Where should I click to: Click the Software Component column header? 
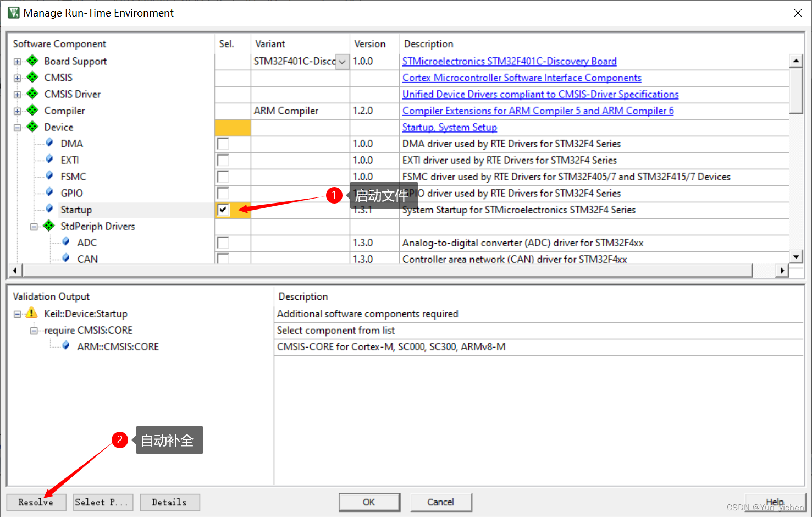click(59, 43)
